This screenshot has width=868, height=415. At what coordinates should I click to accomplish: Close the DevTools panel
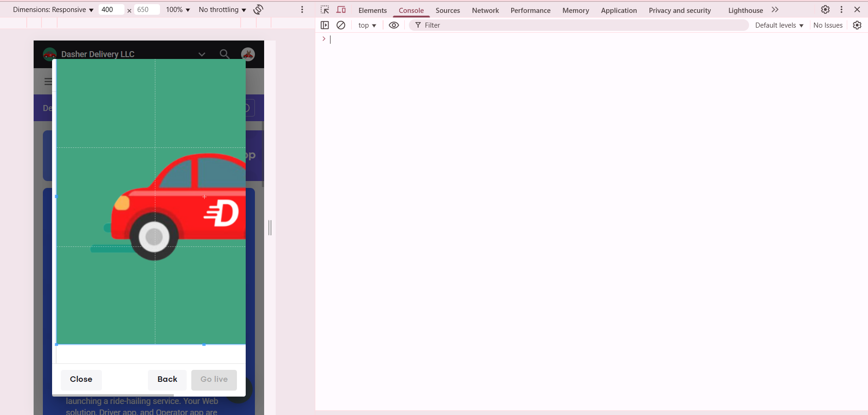[857, 10]
